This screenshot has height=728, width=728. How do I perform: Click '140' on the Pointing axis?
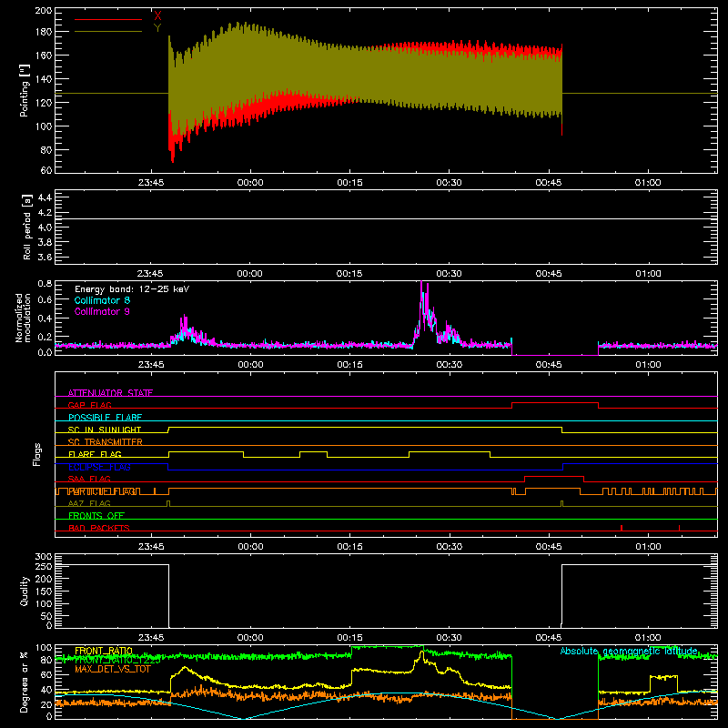click(43, 79)
